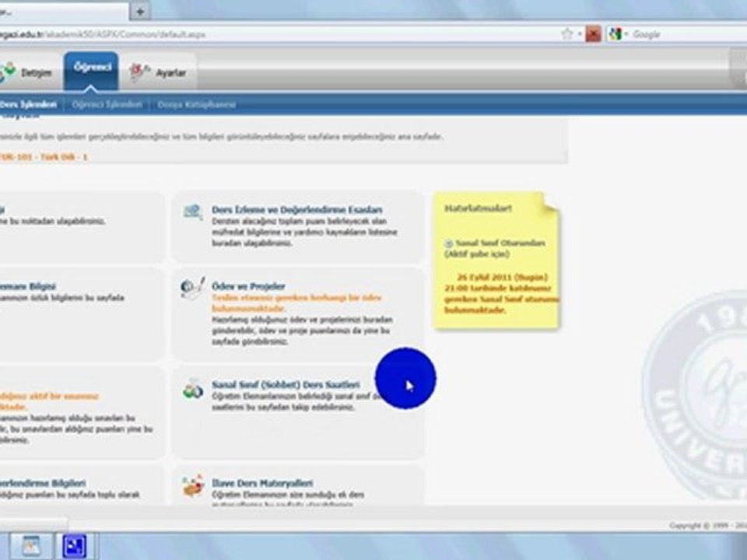Click the bookmark star in address bar
This screenshot has height=560, width=747.
tap(567, 33)
